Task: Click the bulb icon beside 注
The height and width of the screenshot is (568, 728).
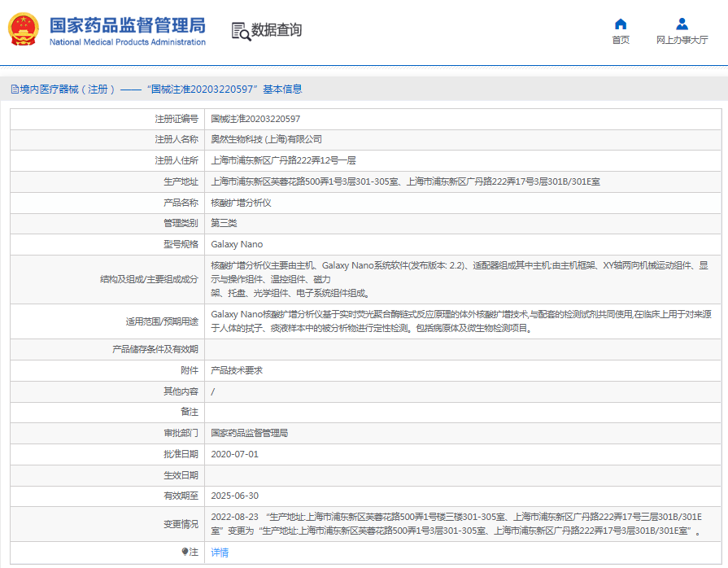Action: pos(185,552)
